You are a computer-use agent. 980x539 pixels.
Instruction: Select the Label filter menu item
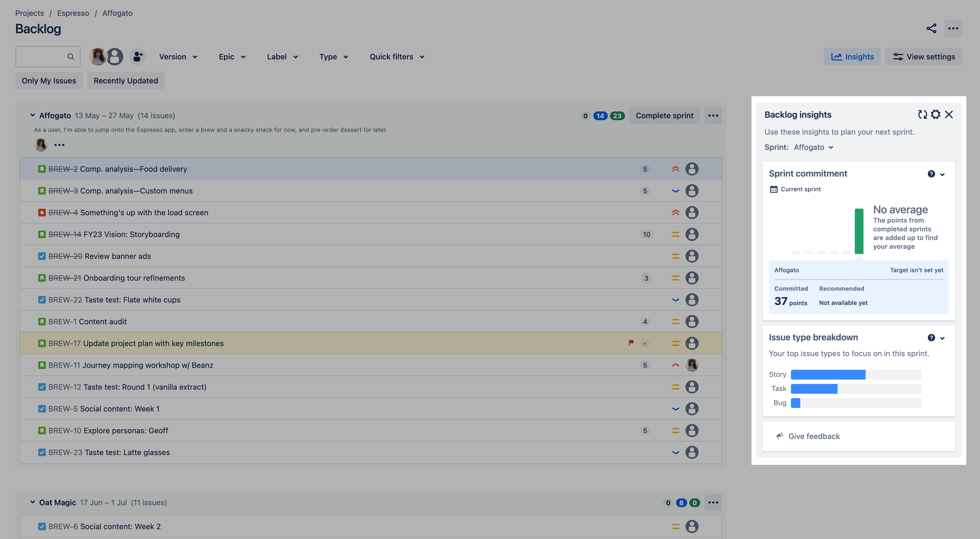click(x=281, y=56)
